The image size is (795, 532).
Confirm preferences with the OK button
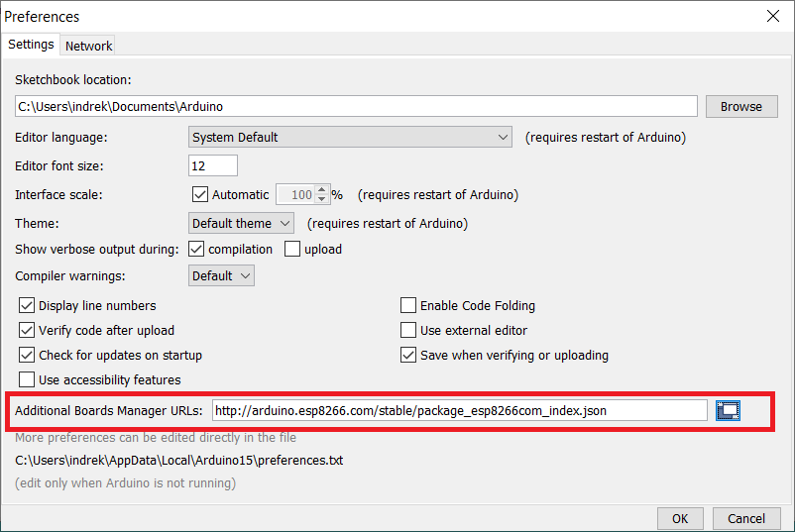click(679, 518)
